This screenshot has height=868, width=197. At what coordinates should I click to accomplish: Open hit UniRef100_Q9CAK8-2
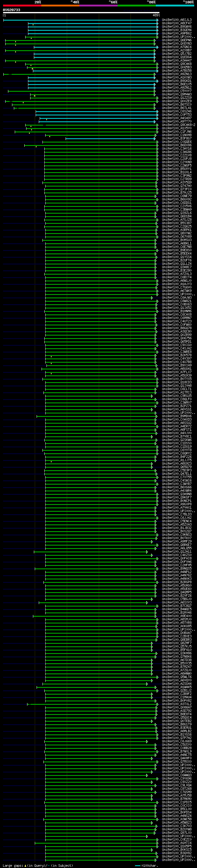(179, 125)
